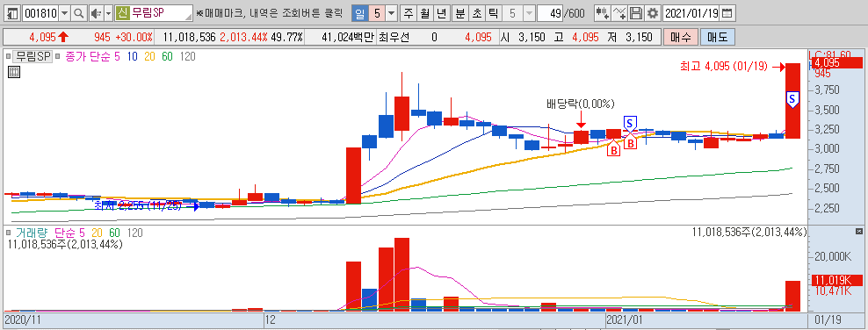868x330 pixels.
Task: Click the S sell marker on latest candle
Action: point(792,99)
